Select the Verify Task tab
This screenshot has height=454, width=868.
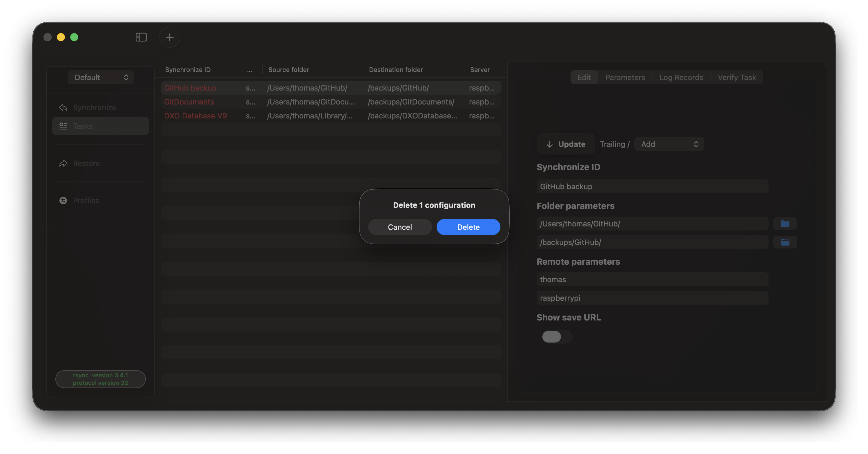[737, 77]
